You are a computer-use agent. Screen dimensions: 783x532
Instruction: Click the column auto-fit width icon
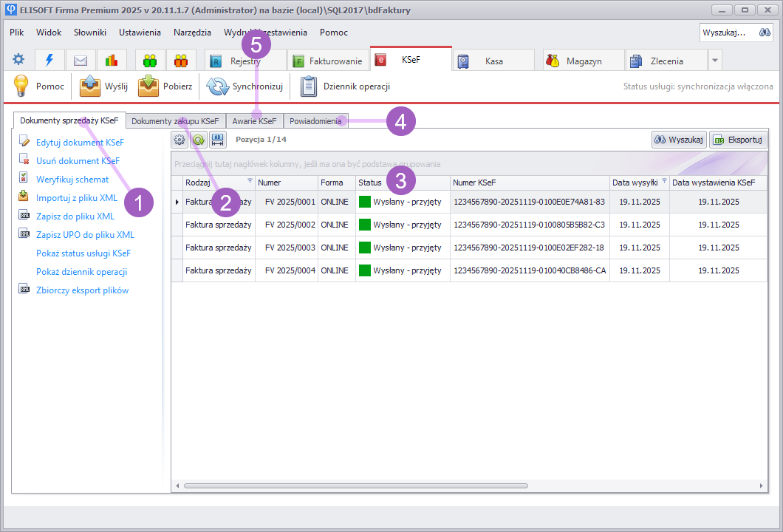(x=217, y=139)
